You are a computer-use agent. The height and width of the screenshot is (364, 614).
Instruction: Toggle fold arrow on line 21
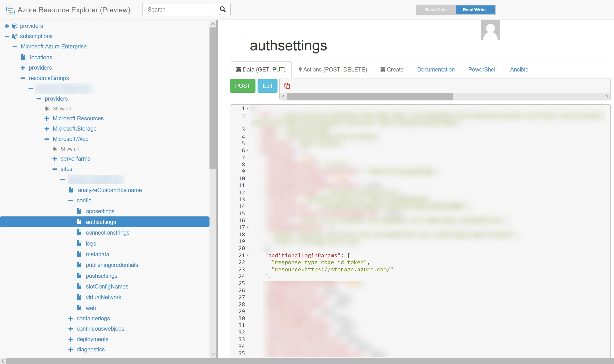(248, 255)
